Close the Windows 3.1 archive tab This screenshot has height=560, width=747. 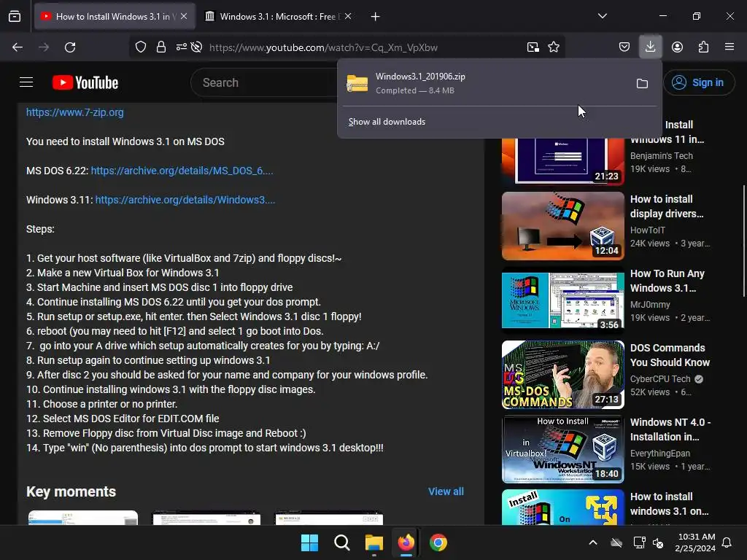[x=348, y=16]
